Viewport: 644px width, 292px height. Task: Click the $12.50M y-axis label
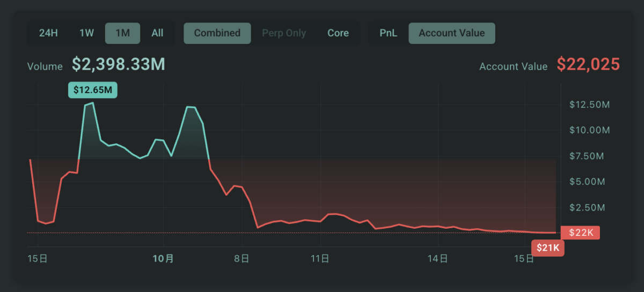(x=589, y=104)
